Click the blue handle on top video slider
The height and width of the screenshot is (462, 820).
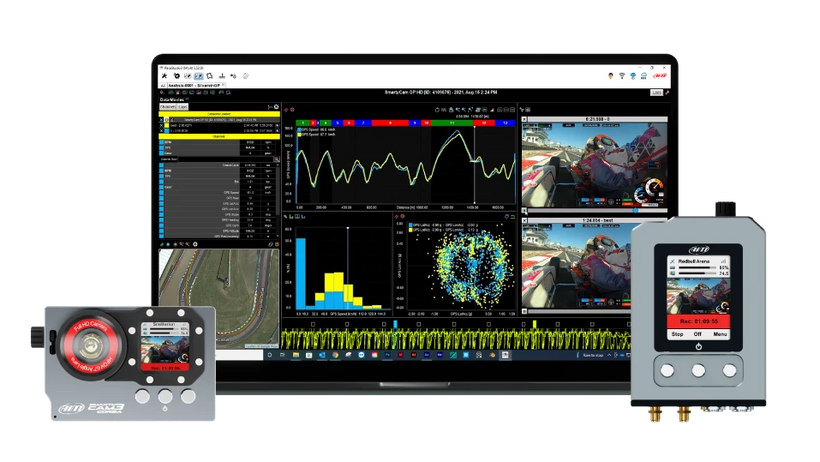[x=636, y=210]
